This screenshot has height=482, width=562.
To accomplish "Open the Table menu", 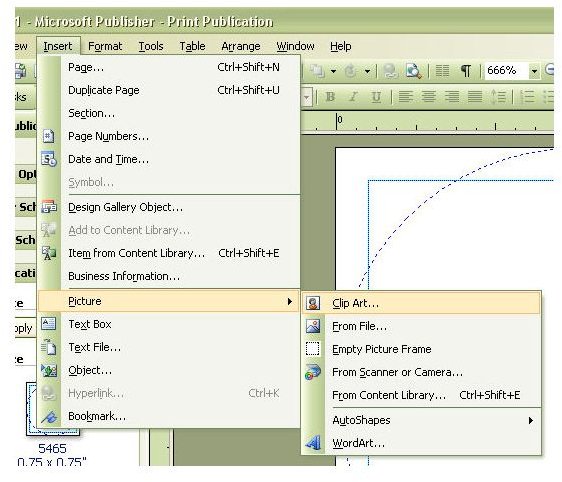I will click(x=192, y=46).
